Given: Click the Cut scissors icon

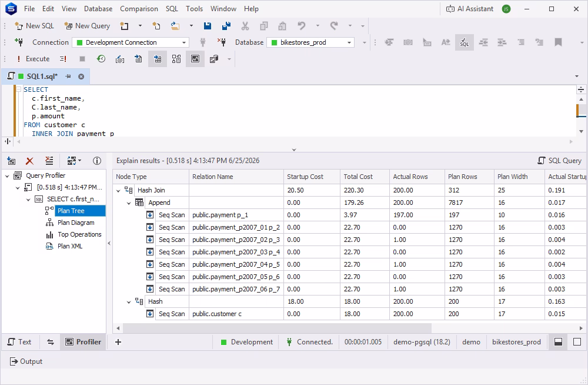Looking at the screenshot, I should point(245,25).
